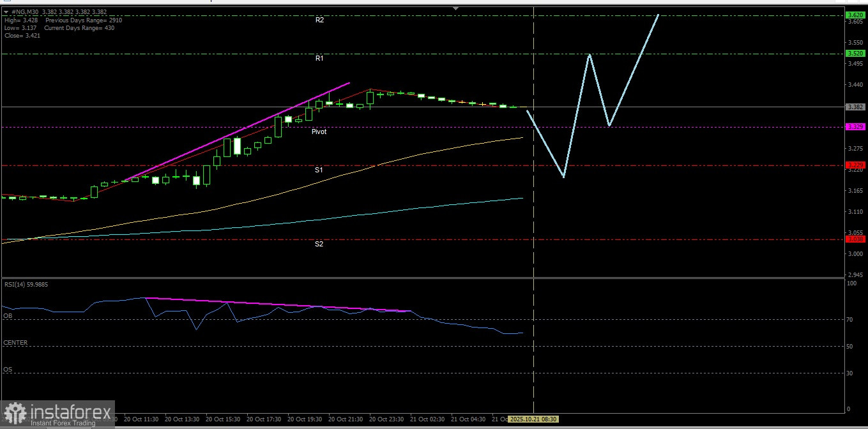This screenshot has height=429, width=868.
Task: Click the CENTER level label in RSI
Action: coord(15,343)
